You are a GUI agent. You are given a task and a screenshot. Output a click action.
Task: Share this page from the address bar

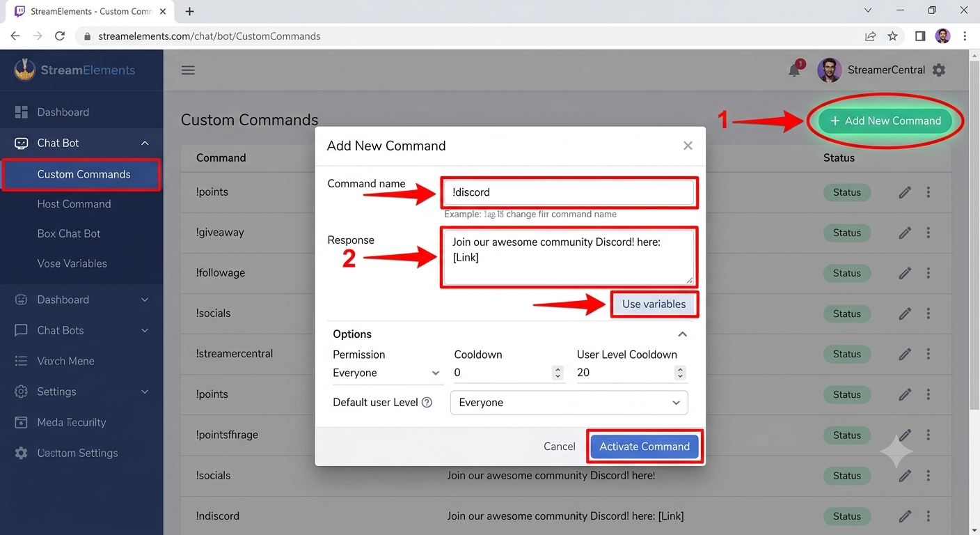pyautogui.click(x=870, y=36)
